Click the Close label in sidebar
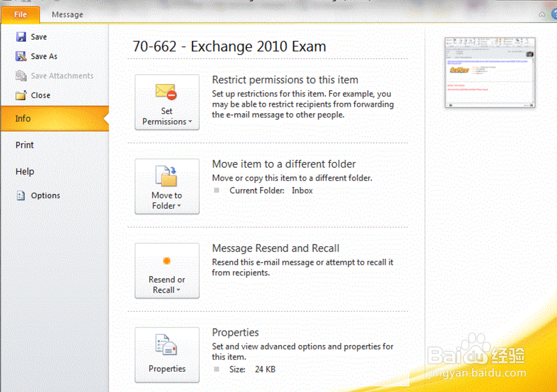 (x=41, y=95)
